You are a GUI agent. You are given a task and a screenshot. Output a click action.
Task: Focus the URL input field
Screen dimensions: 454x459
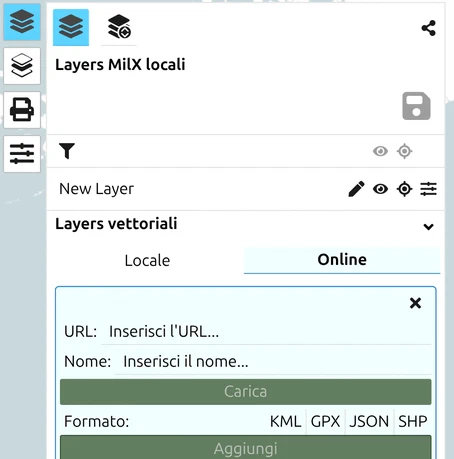coord(266,332)
